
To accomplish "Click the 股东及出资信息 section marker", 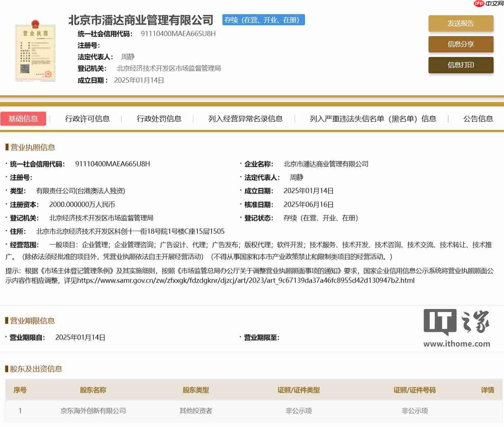I will coord(7,369).
